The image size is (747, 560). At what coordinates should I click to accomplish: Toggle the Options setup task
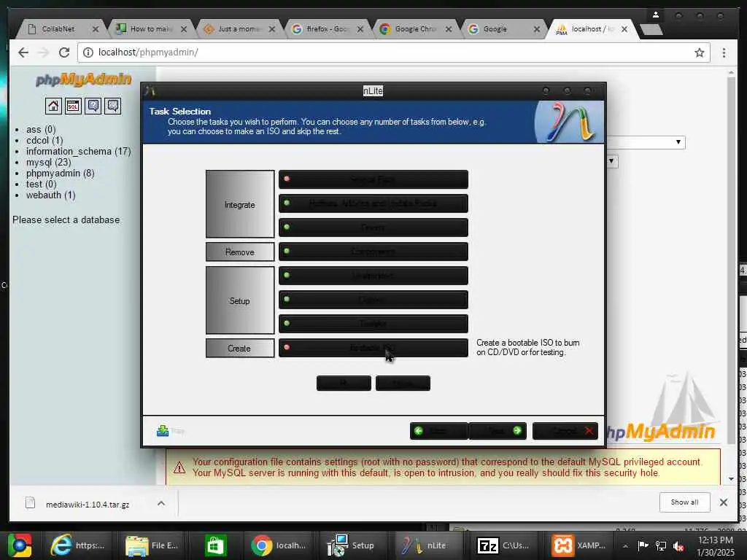pos(373,300)
